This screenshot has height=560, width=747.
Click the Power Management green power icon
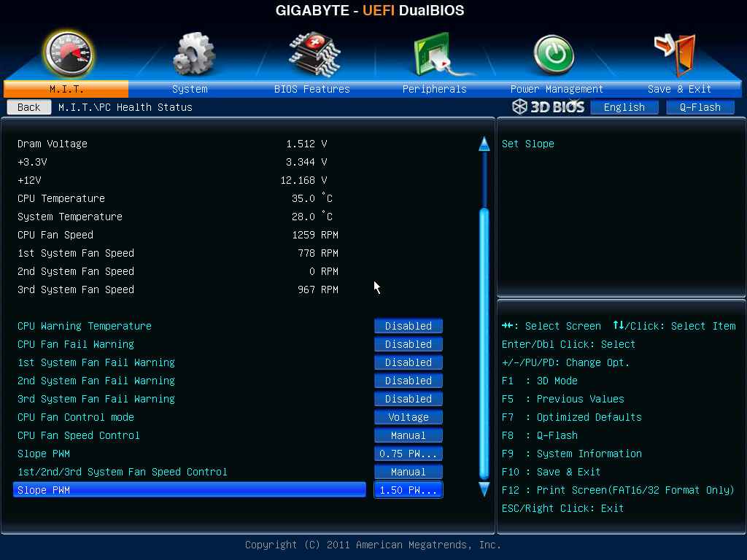coord(554,55)
